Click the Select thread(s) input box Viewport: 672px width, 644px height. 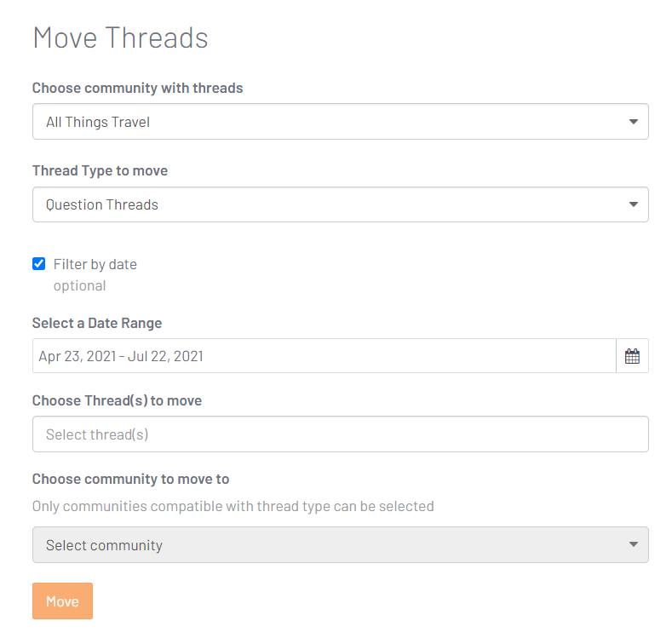coord(341,434)
